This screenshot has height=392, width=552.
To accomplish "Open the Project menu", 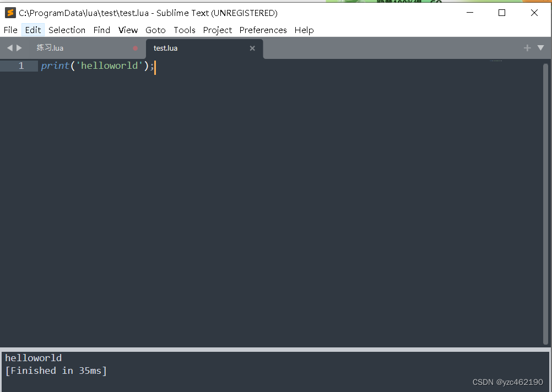I will tap(217, 30).
